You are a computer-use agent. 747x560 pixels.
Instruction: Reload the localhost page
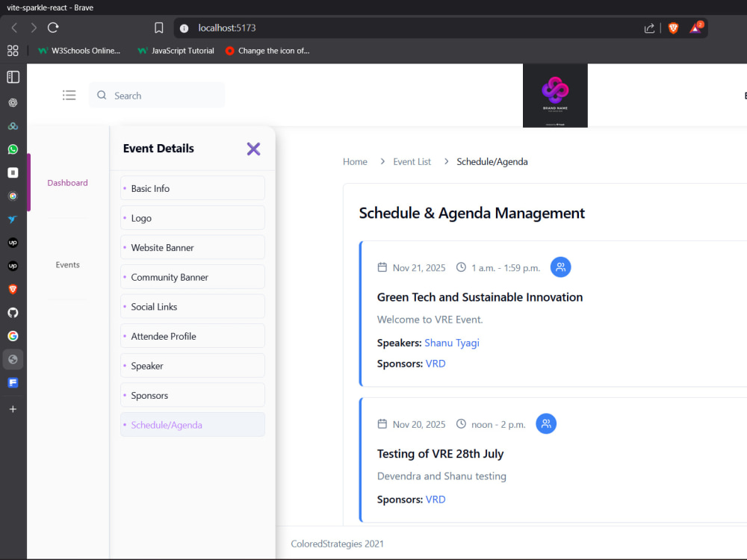point(53,28)
